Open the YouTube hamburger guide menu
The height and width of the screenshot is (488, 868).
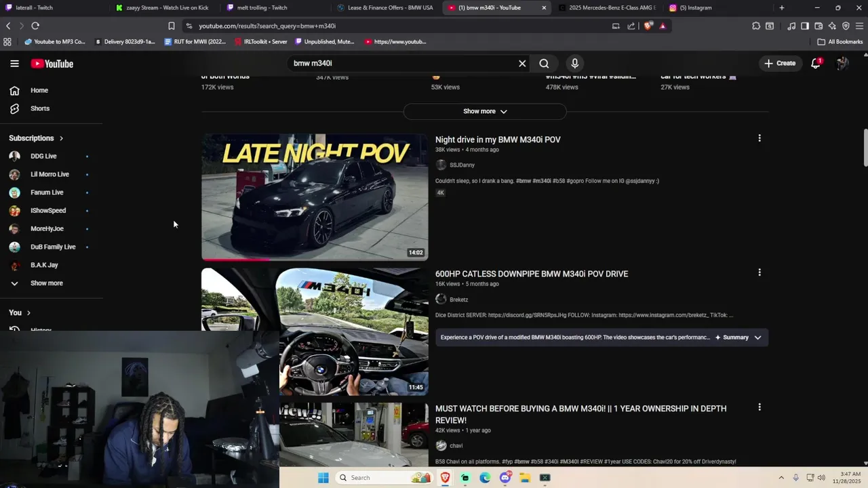(14, 64)
